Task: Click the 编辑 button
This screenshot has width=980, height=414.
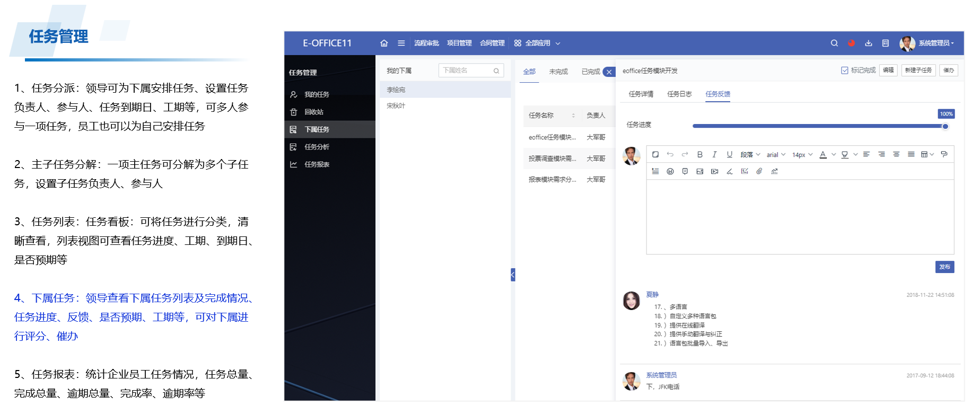Action: tap(888, 70)
